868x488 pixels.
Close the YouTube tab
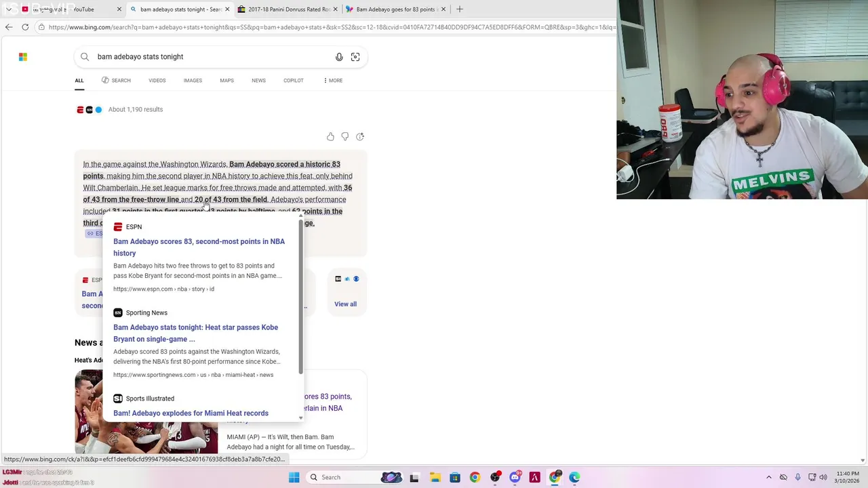point(119,9)
